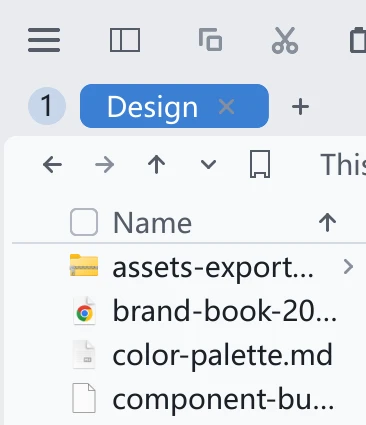Viewport: 366px width, 425px height.
Task: Click the paste clipboard icon
Action: (x=358, y=40)
